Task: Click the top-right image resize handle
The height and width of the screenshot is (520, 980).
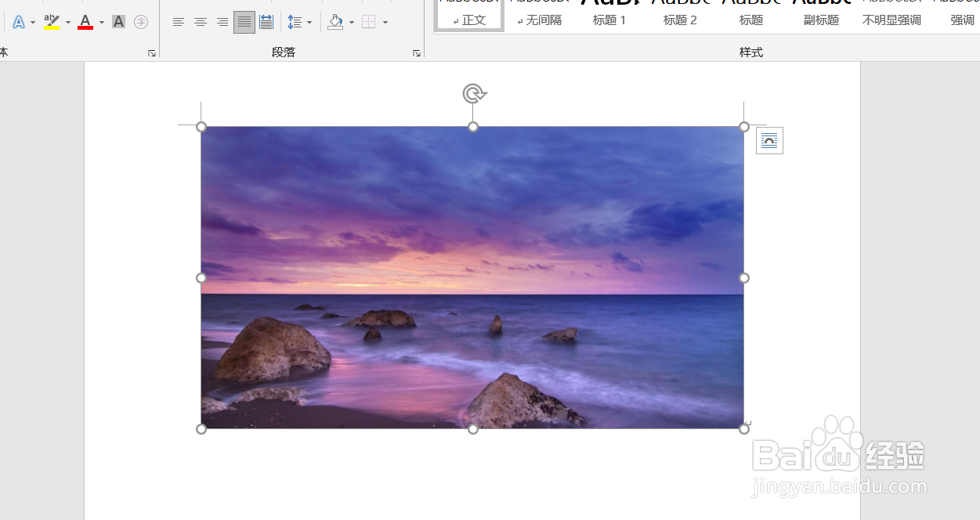Action: (744, 127)
